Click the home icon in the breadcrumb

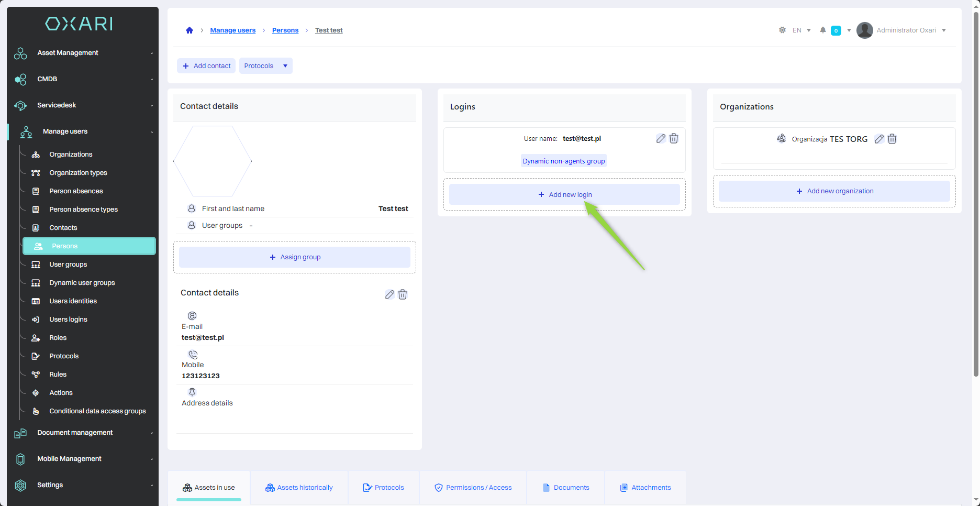tap(190, 30)
